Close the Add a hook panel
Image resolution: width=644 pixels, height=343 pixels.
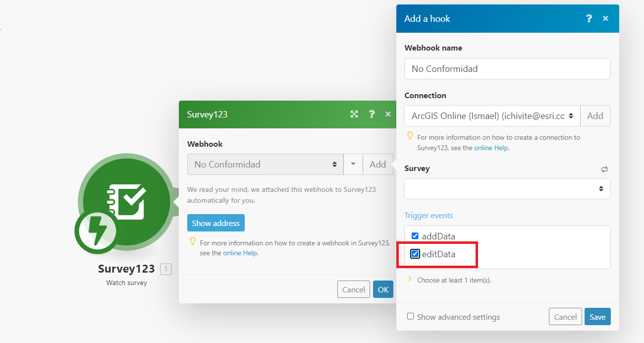pyautogui.click(x=605, y=18)
